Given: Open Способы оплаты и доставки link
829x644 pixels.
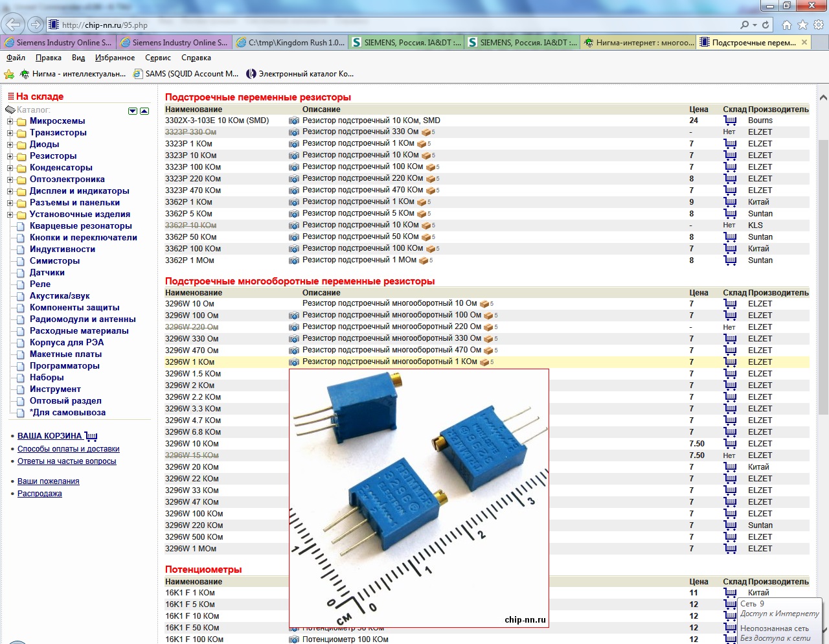Looking at the screenshot, I should (68, 449).
